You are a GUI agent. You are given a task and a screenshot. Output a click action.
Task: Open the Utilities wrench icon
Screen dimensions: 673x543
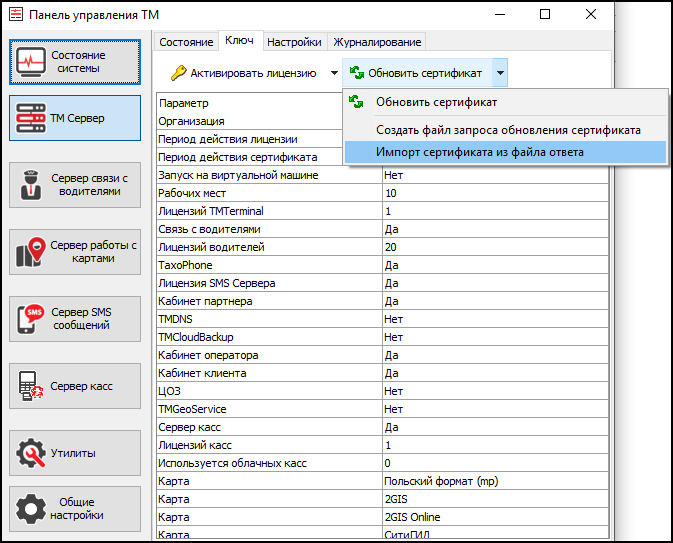[32, 453]
